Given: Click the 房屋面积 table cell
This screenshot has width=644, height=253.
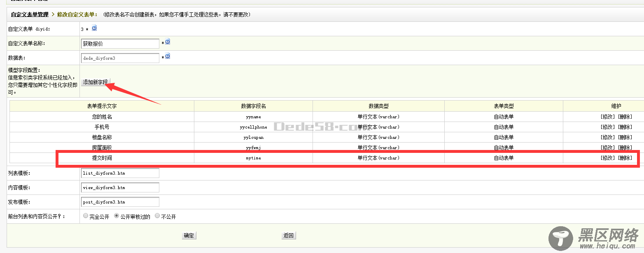Looking at the screenshot, I should click(x=102, y=148).
